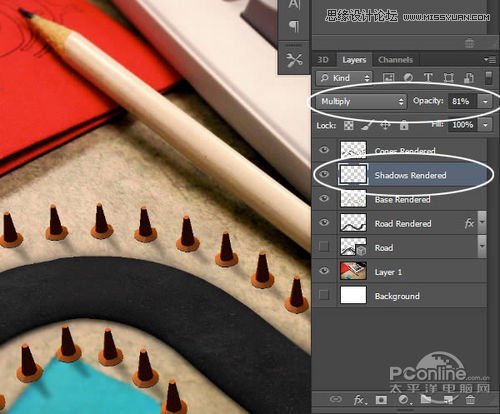Click the 'Road Rendered' layer name
Image resolution: width=500 pixels, height=414 pixels.
pos(403,224)
